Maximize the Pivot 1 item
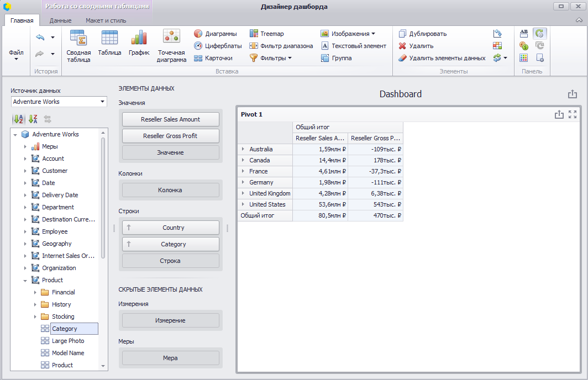Screen dimensions: 588x380 click(x=573, y=114)
